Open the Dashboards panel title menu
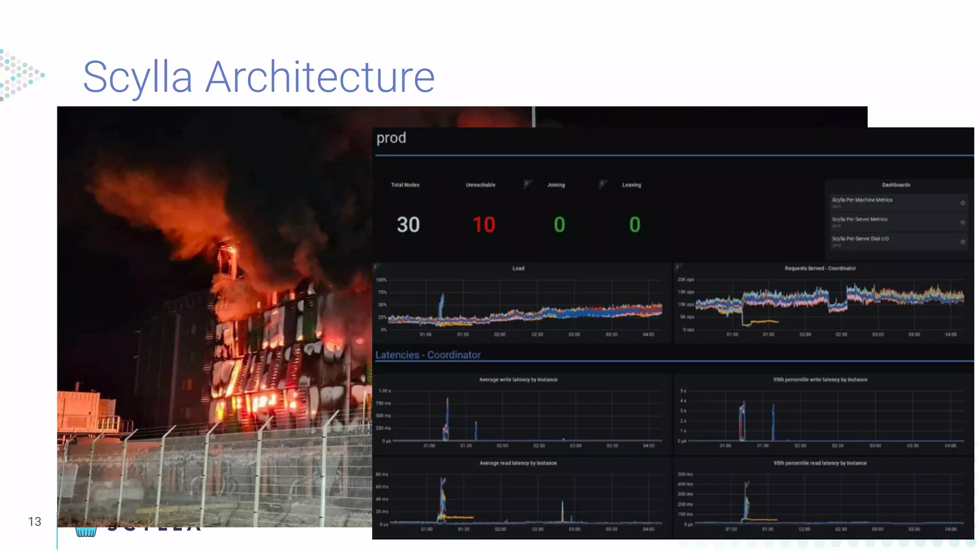This screenshot has height=551, width=980. (x=896, y=185)
